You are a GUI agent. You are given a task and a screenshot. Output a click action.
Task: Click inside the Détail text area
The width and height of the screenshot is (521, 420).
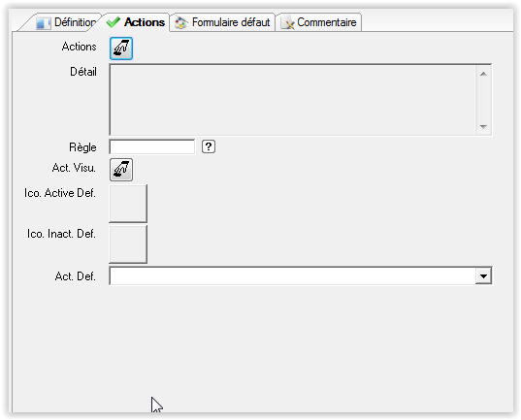point(293,100)
